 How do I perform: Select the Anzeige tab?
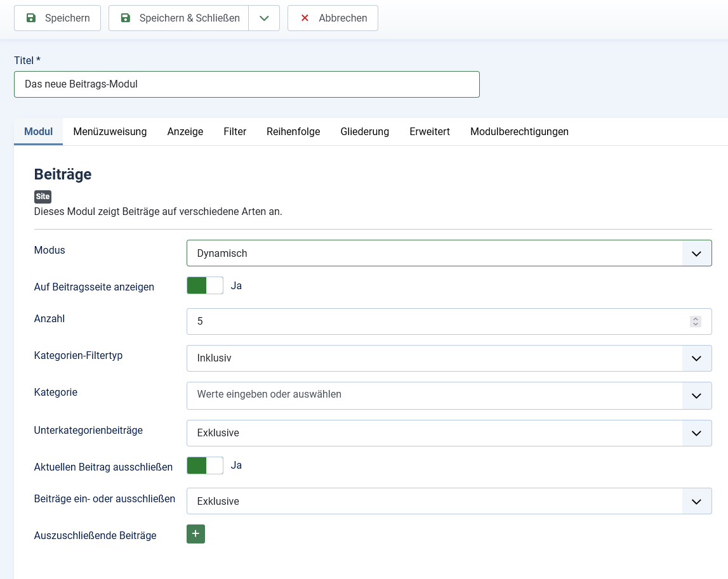point(185,132)
